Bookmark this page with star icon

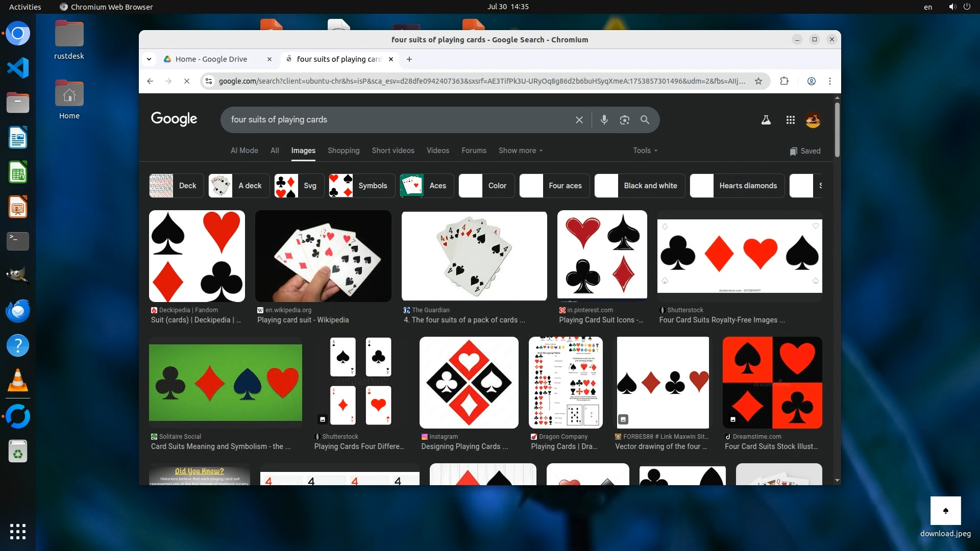click(758, 81)
